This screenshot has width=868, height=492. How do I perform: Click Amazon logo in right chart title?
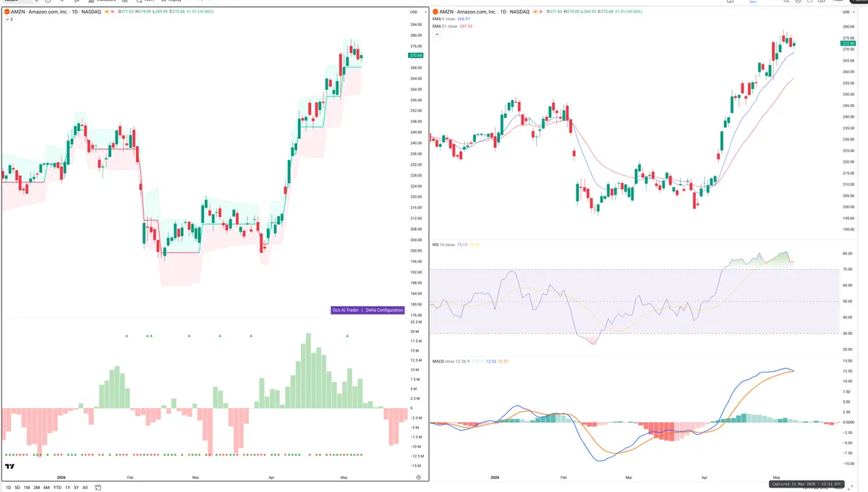coord(435,12)
